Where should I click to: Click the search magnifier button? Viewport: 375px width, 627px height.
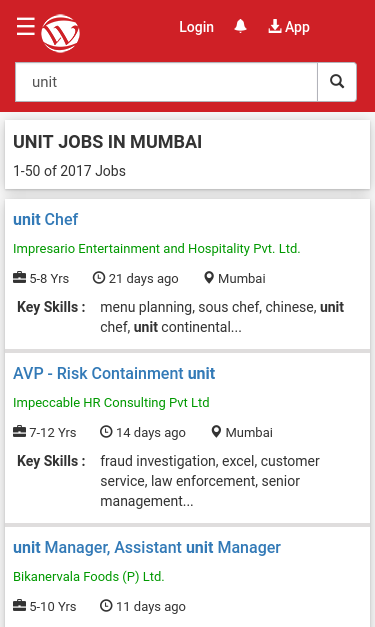(337, 82)
